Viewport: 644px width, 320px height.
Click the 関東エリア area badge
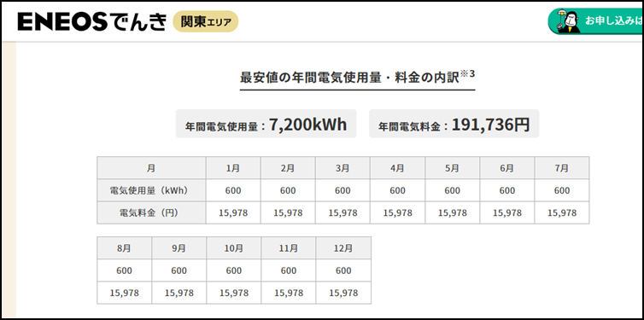click(x=206, y=21)
